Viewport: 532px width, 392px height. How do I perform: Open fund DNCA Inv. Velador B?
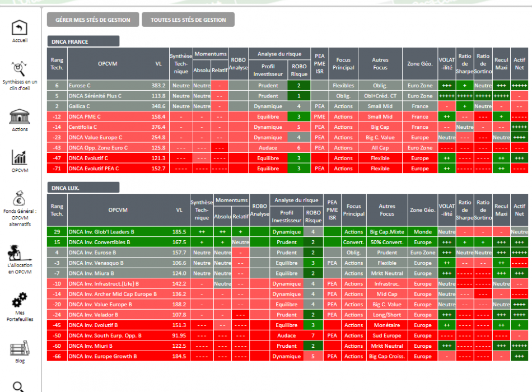click(94, 315)
